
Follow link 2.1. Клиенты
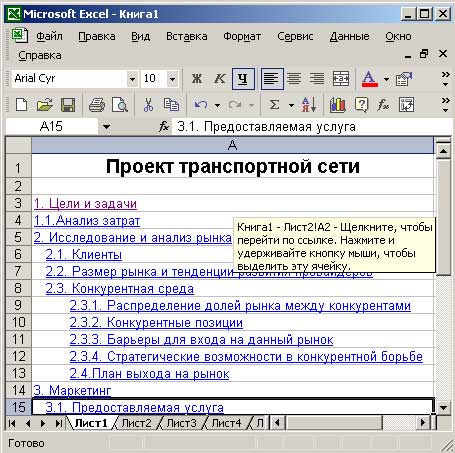coord(84,254)
